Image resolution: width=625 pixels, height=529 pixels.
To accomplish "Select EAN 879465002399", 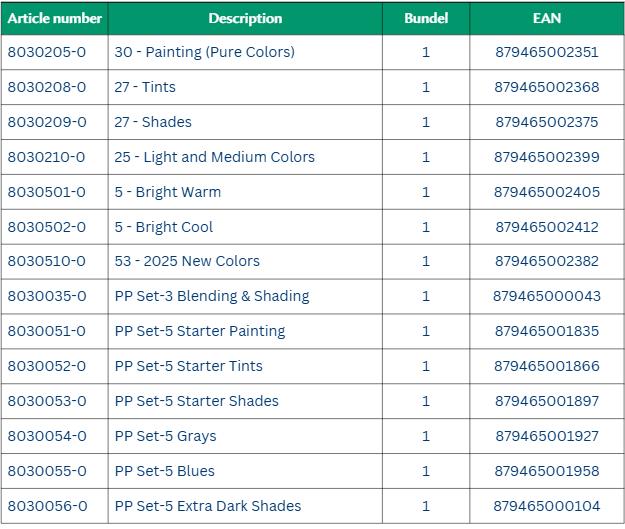I will click(x=547, y=157).
